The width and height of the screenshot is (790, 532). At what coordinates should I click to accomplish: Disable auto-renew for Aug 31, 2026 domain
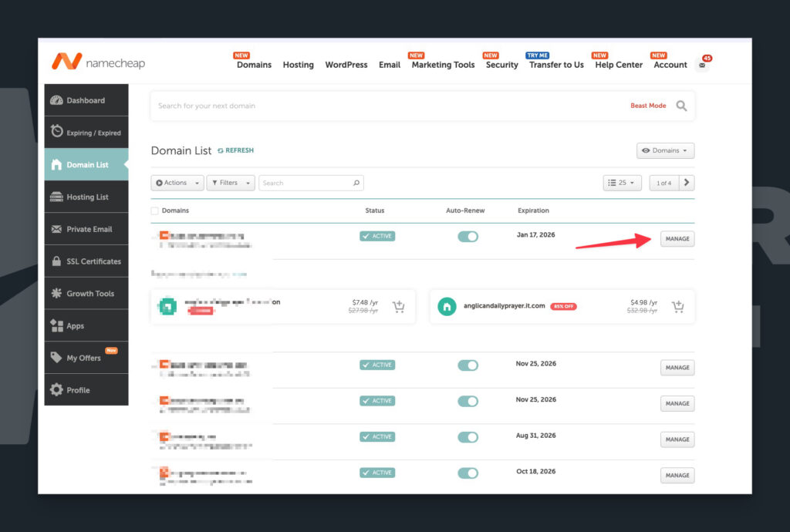tap(468, 437)
